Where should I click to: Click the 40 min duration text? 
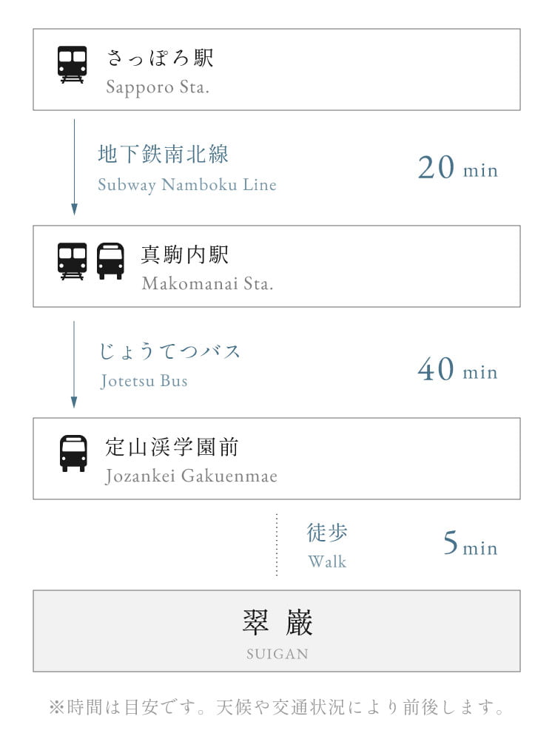pyautogui.click(x=457, y=369)
